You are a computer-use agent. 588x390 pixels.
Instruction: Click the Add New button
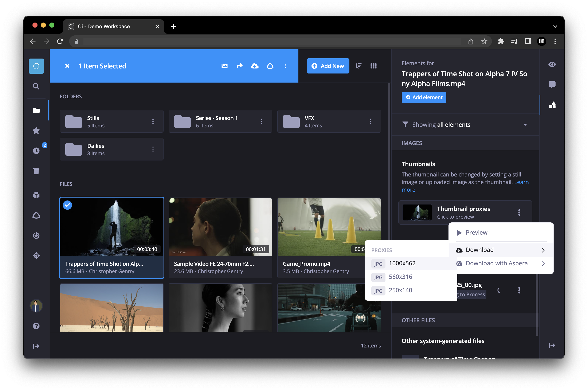pos(328,66)
